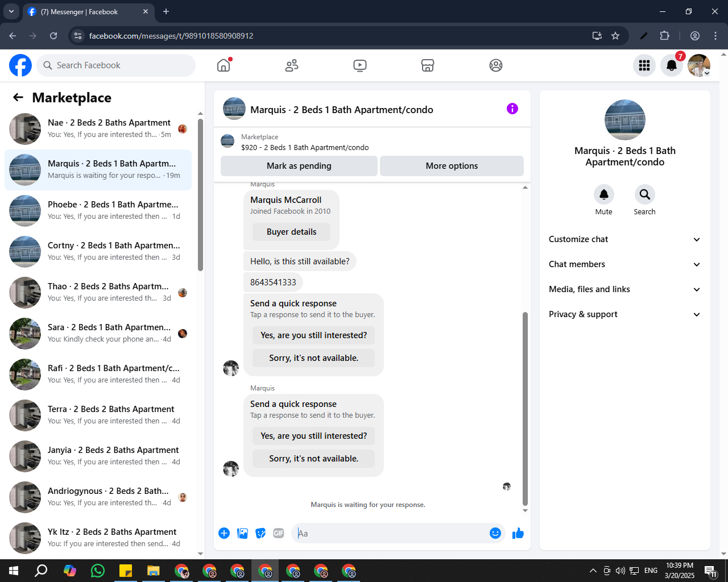Viewport: 728px width, 582px height.
Task: Open a new browser tab
Action: tap(166, 11)
